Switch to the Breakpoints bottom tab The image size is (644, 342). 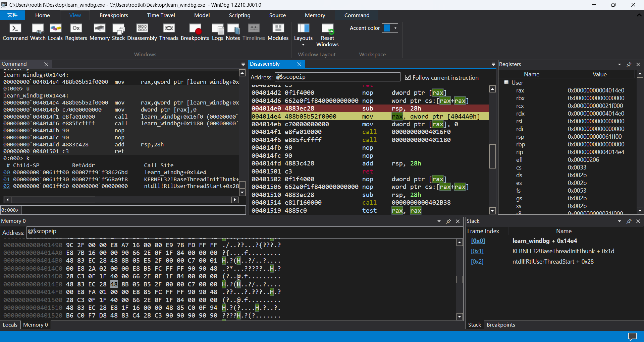tap(501, 325)
